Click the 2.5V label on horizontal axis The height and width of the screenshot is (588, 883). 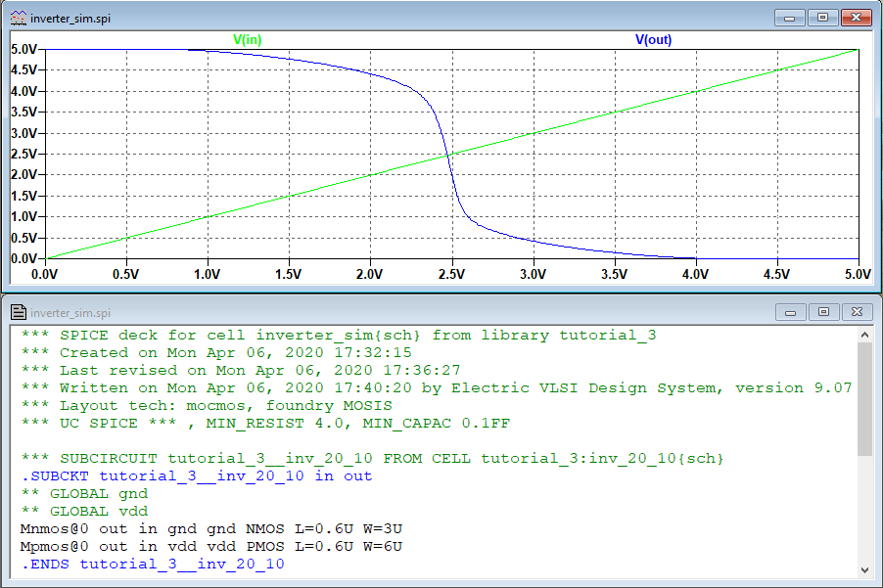tap(451, 275)
